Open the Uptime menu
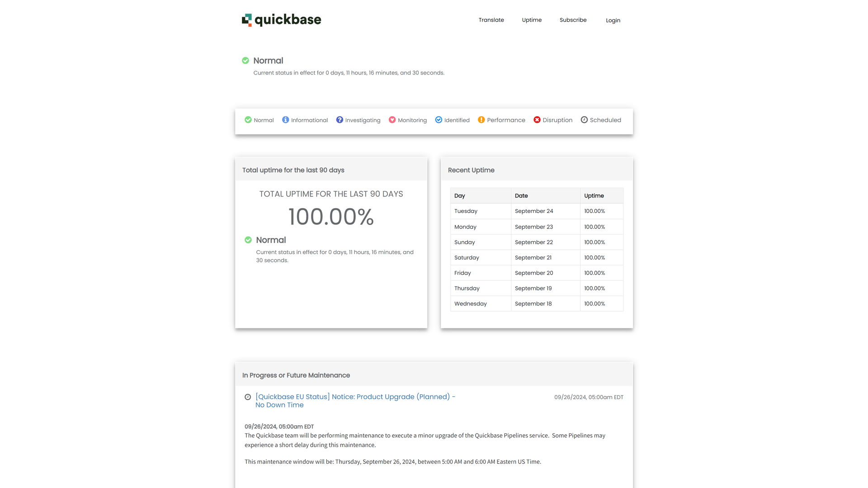Viewport: 868px width, 488px height. tap(531, 20)
